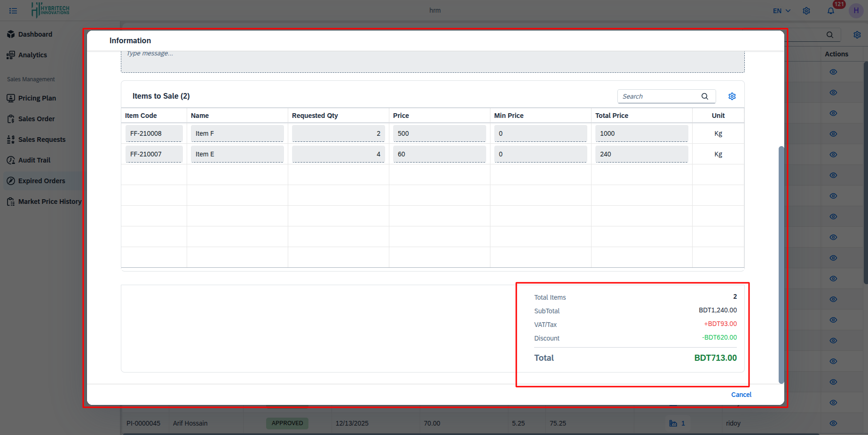The width and height of the screenshot is (868, 435).
Task: Open Market Price History page
Action: [49, 202]
